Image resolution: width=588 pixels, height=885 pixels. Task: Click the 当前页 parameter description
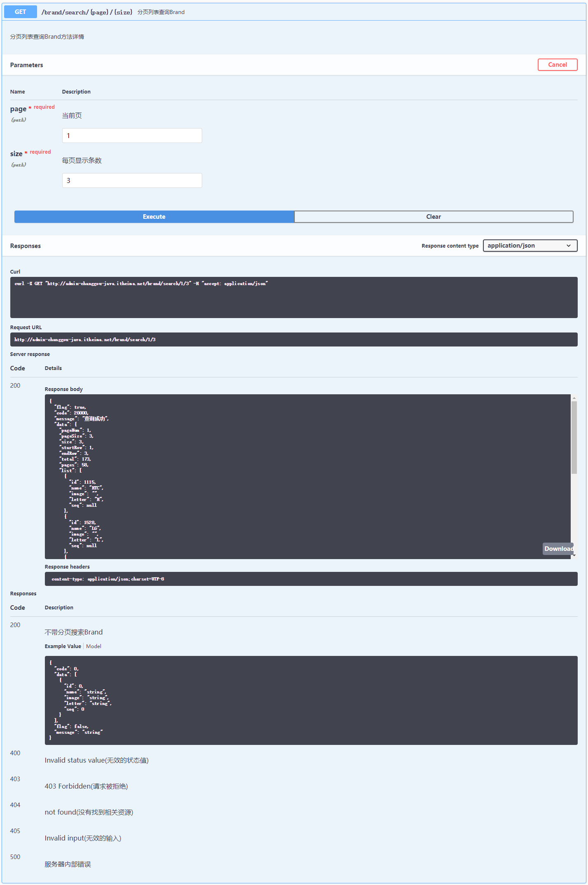72,115
